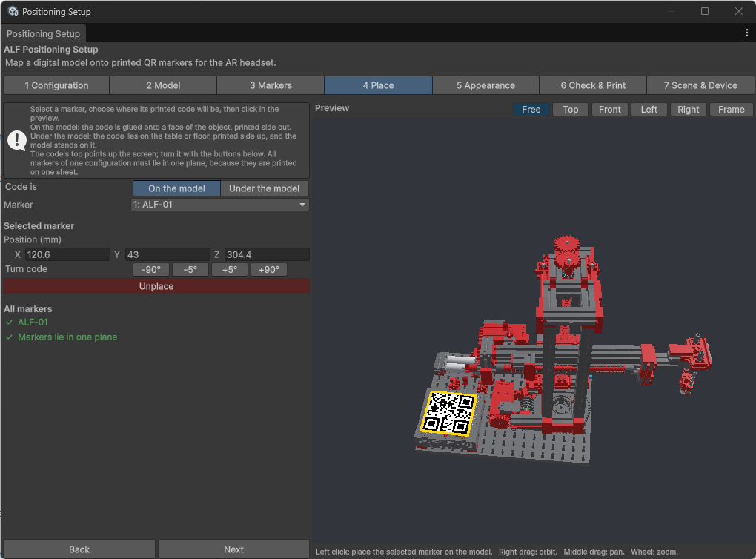Switch preview to Top view
The width and height of the screenshot is (756, 559).
571,110
